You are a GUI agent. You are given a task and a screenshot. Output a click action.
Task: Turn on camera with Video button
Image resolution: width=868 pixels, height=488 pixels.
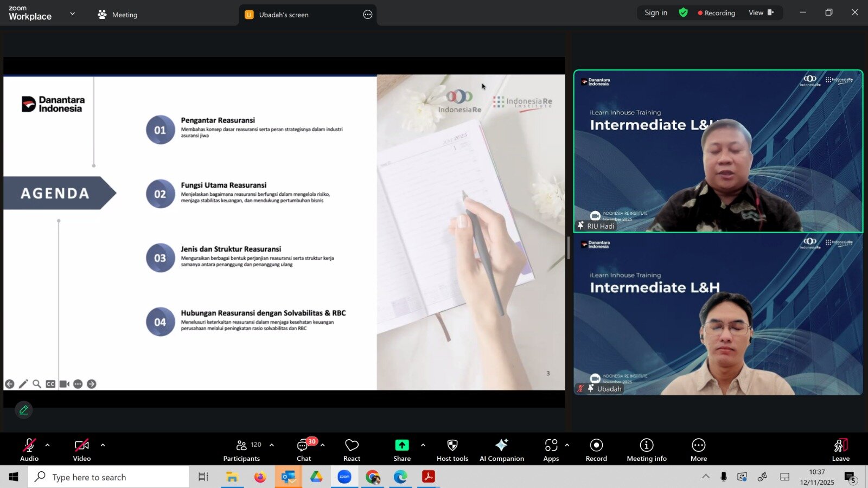[82, 450]
